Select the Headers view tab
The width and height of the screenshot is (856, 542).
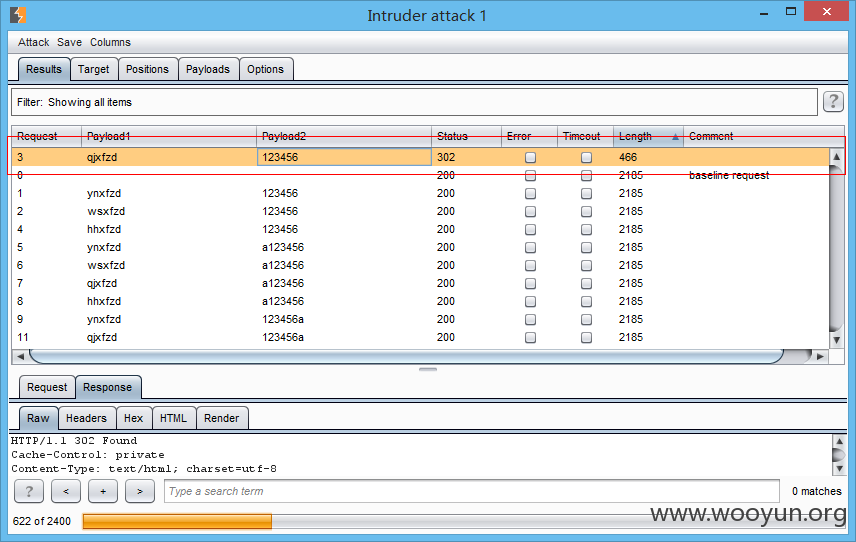click(86, 418)
